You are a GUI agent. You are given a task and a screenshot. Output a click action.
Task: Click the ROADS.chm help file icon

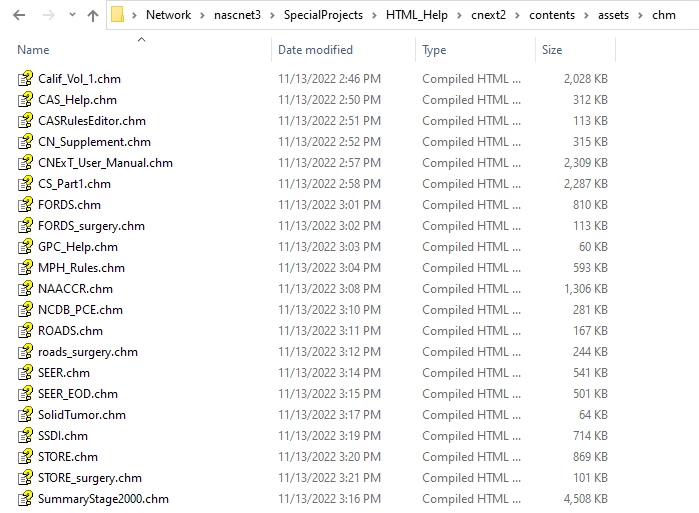(x=25, y=330)
